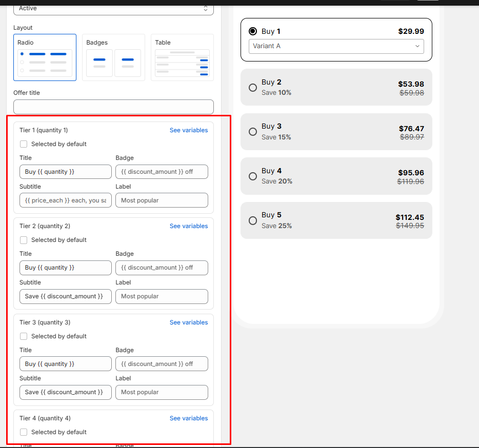The image size is (479, 448).
Task: Select the Badges layout option
Action: coord(113,57)
